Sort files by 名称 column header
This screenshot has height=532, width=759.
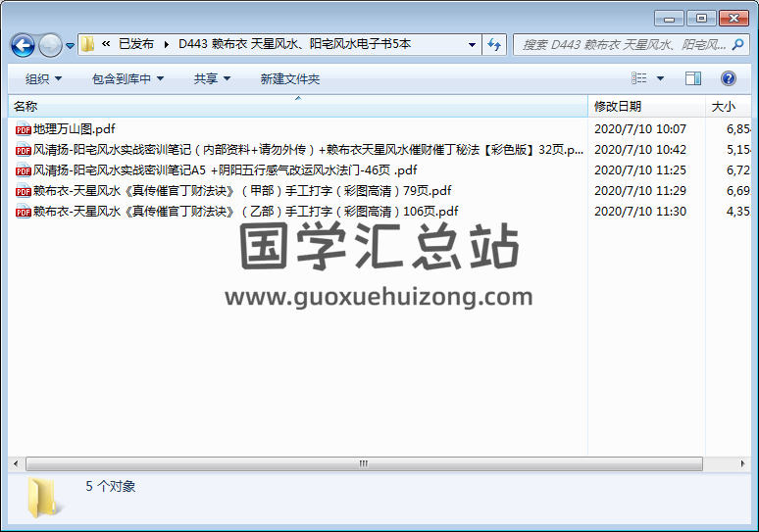[x=298, y=107]
